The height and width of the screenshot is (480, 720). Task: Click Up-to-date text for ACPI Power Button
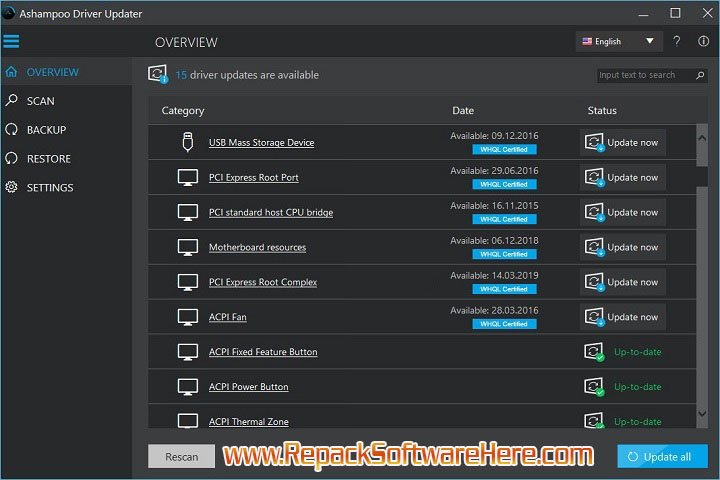(638, 387)
